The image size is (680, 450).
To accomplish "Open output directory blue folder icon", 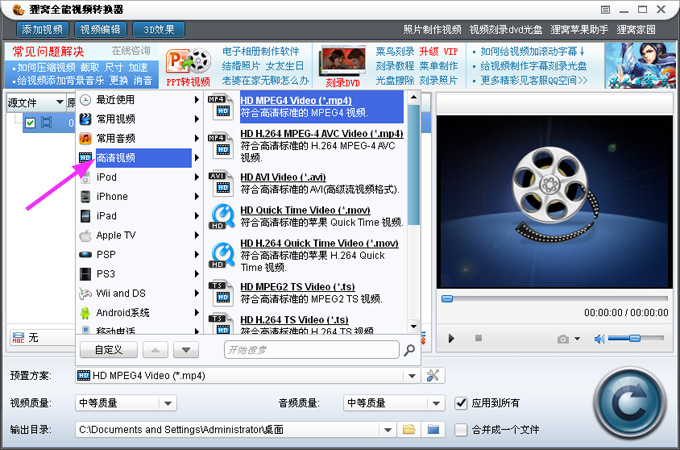I will coord(433,430).
